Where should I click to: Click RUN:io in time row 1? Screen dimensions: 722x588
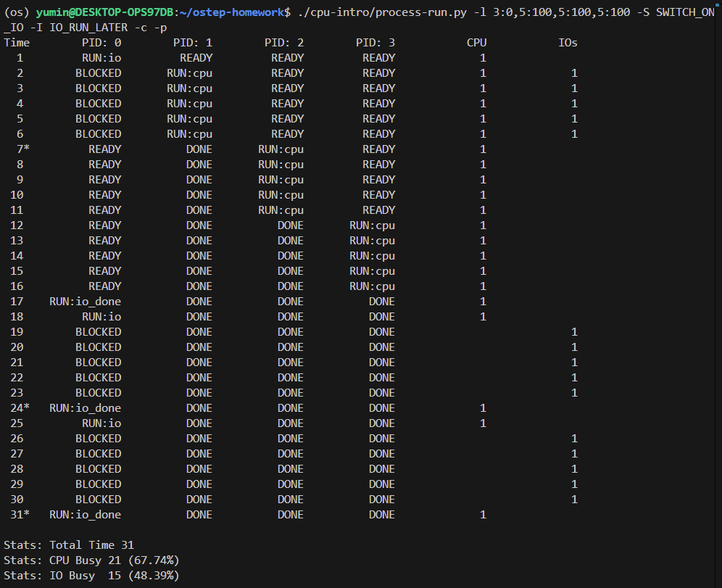(101, 58)
